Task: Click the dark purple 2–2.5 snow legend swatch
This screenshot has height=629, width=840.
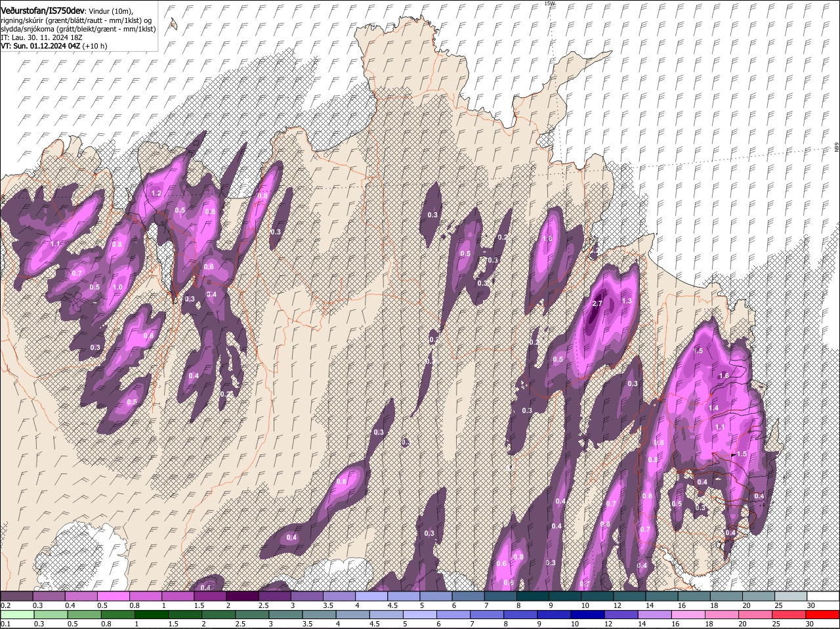Action: (241, 596)
